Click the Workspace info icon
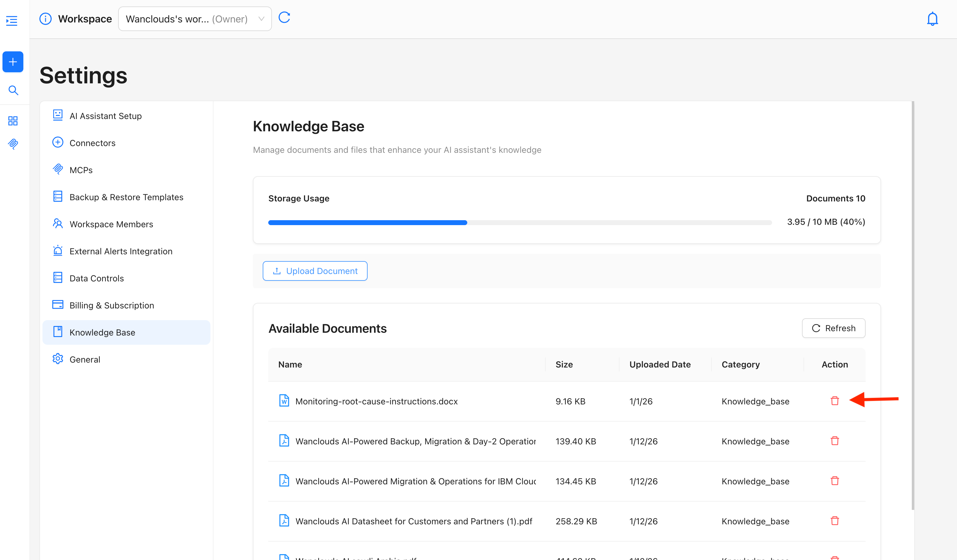 46,19
